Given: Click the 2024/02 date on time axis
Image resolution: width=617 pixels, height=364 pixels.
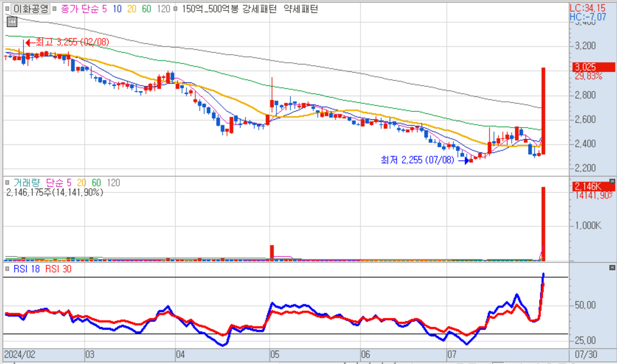Looking at the screenshot, I should click(x=21, y=354).
